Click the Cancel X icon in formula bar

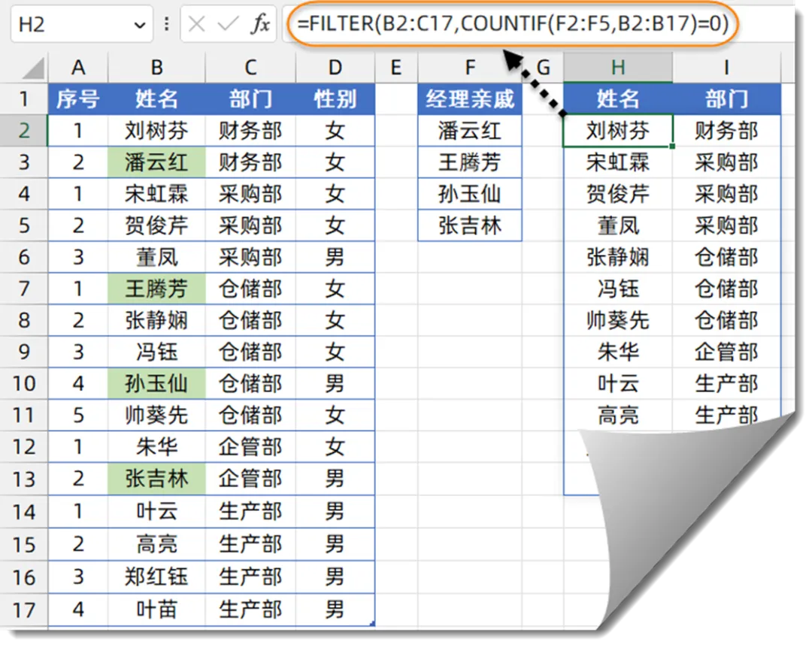[197, 25]
